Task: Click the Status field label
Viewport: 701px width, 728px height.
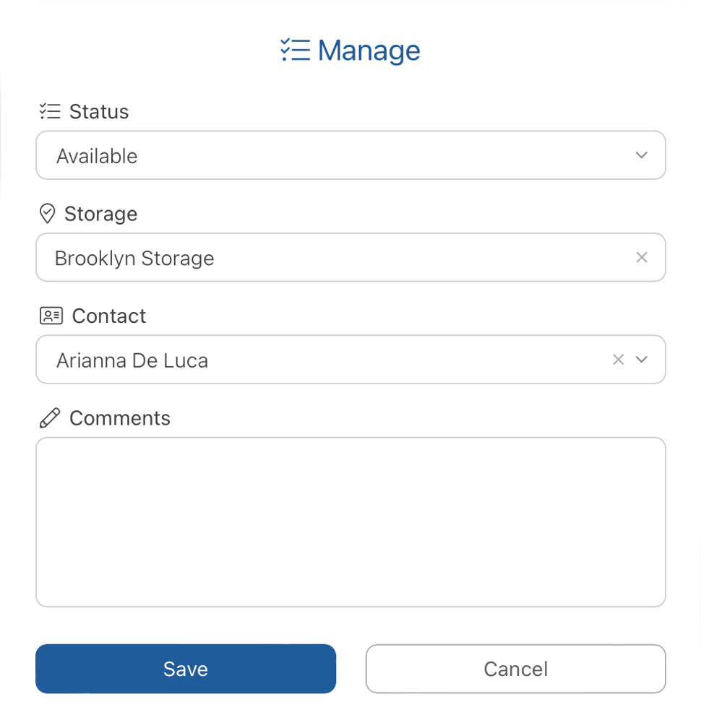Action: point(99,111)
